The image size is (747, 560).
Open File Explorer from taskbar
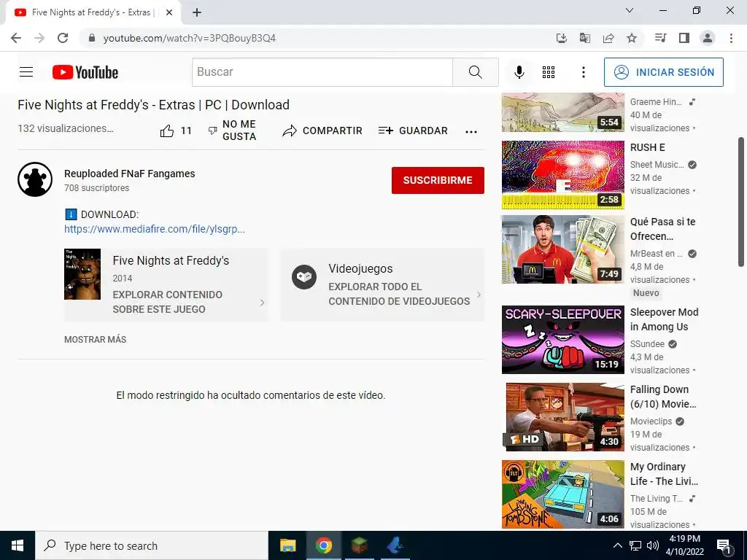click(287, 545)
